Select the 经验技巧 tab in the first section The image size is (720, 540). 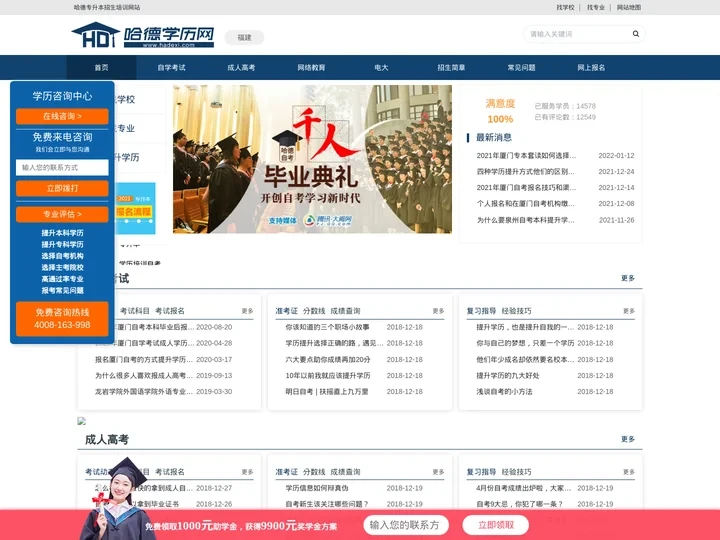(516, 311)
